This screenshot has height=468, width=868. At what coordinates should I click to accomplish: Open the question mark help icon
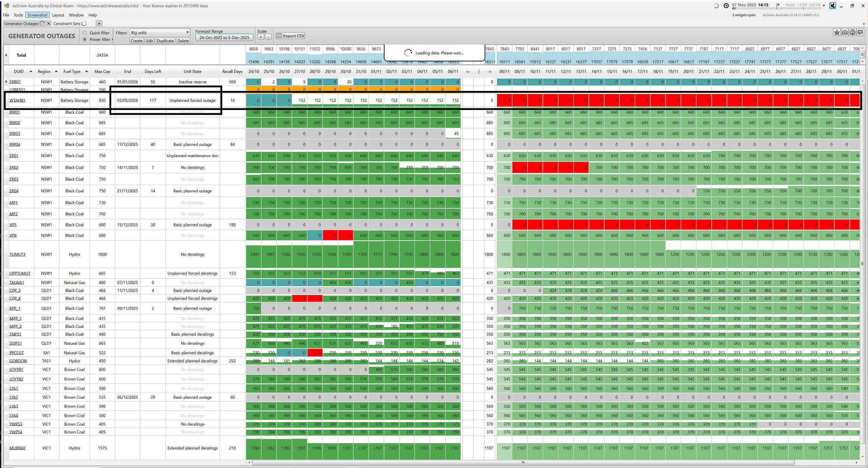pyautogui.click(x=852, y=32)
